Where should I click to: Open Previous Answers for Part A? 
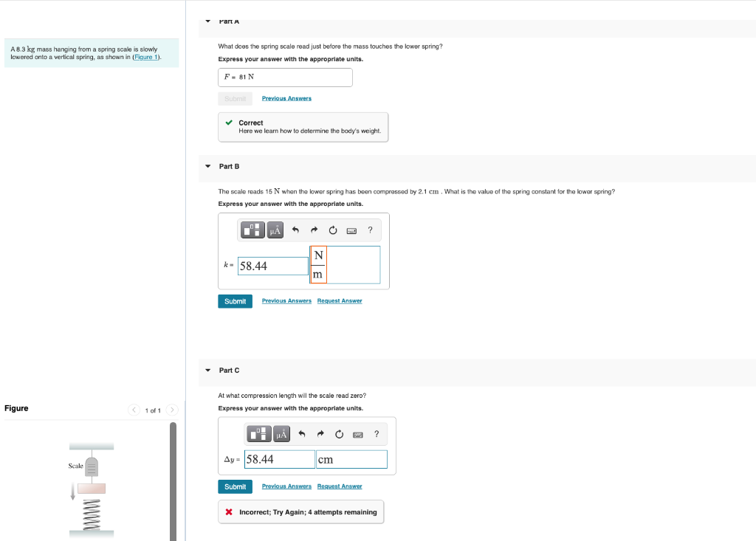(286, 98)
